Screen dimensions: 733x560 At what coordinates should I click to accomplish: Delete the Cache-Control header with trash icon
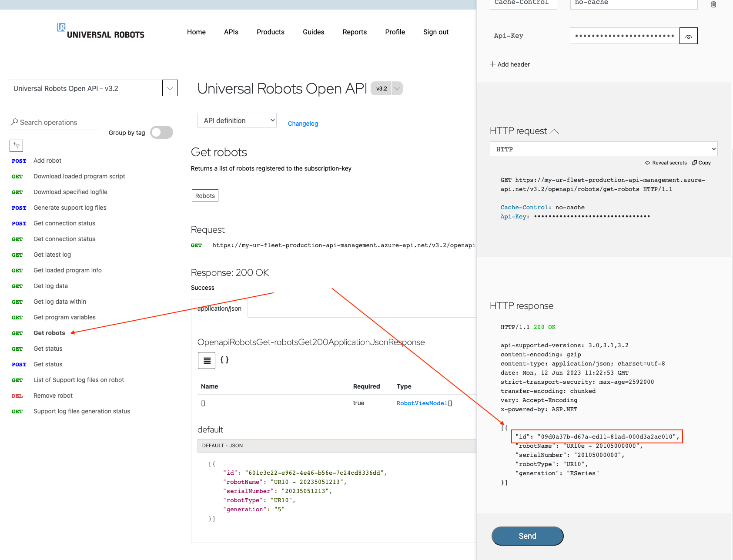pyautogui.click(x=713, y=4)
